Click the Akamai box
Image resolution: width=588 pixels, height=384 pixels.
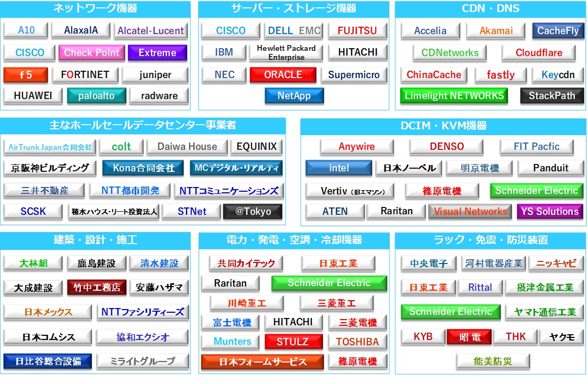pyautogui.click(x=496, y=31)
